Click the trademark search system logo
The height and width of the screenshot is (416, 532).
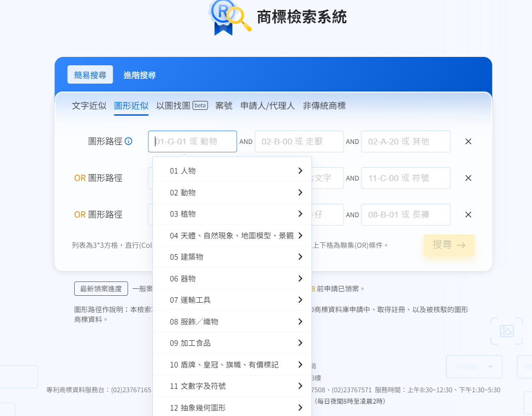229,17
